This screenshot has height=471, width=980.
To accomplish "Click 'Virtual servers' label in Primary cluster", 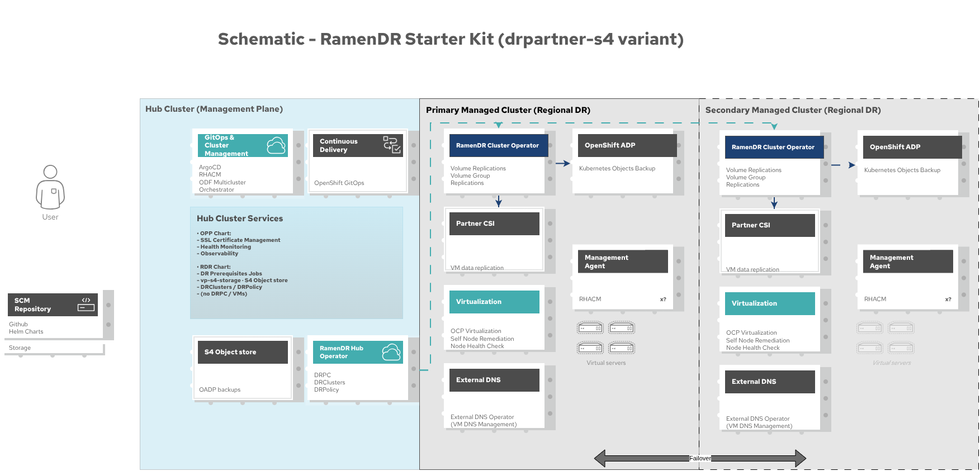I will (606, 363).
